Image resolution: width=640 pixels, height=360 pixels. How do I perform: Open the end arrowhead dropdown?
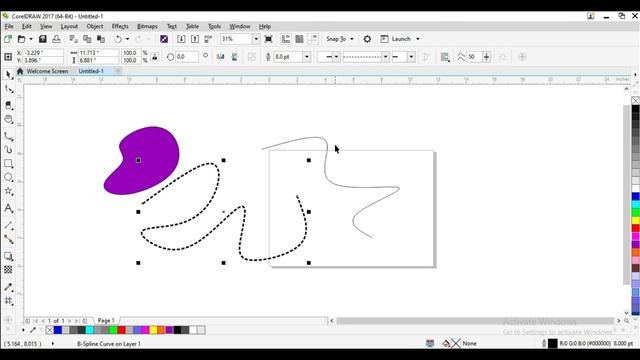coord(411,57)
